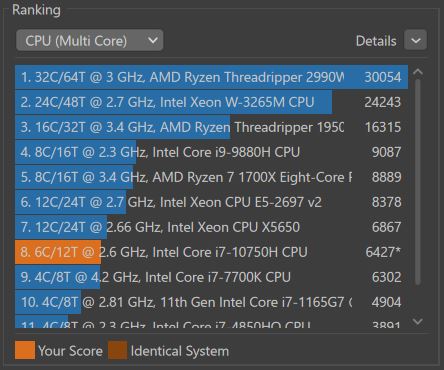Select the Intel Xeon W-3265M entry
444x370 pixels.
[211, 102]
